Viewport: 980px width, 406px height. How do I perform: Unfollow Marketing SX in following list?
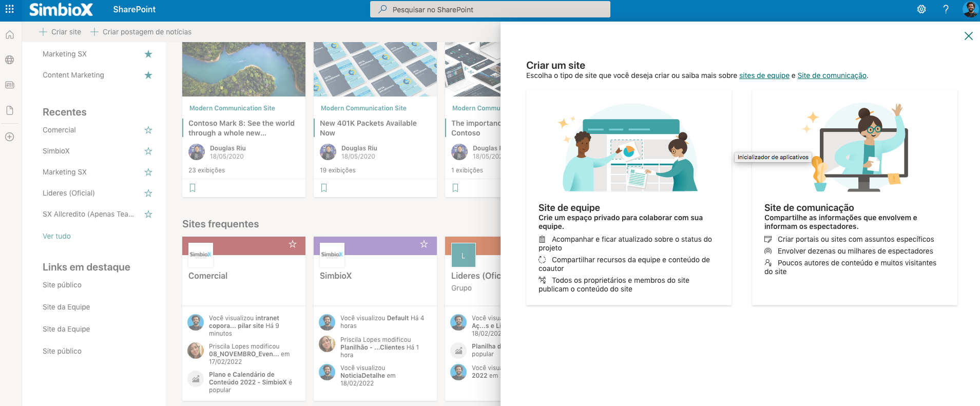pos(148,54)
